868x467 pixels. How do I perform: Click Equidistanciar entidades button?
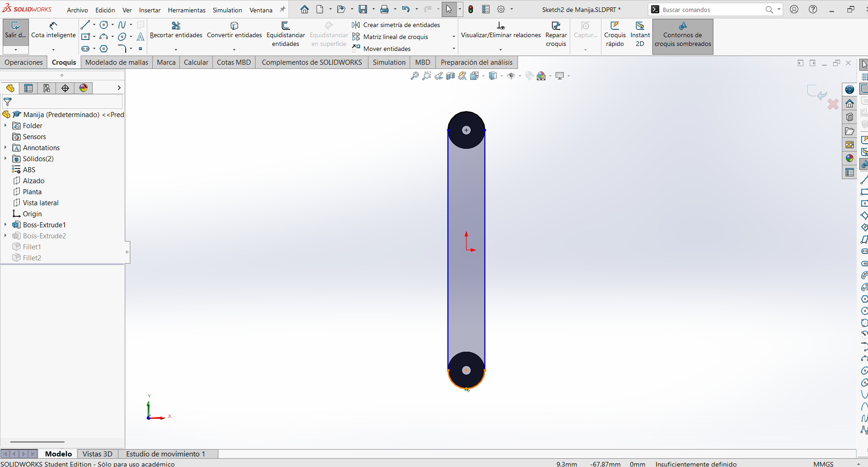tap(285, 34)
